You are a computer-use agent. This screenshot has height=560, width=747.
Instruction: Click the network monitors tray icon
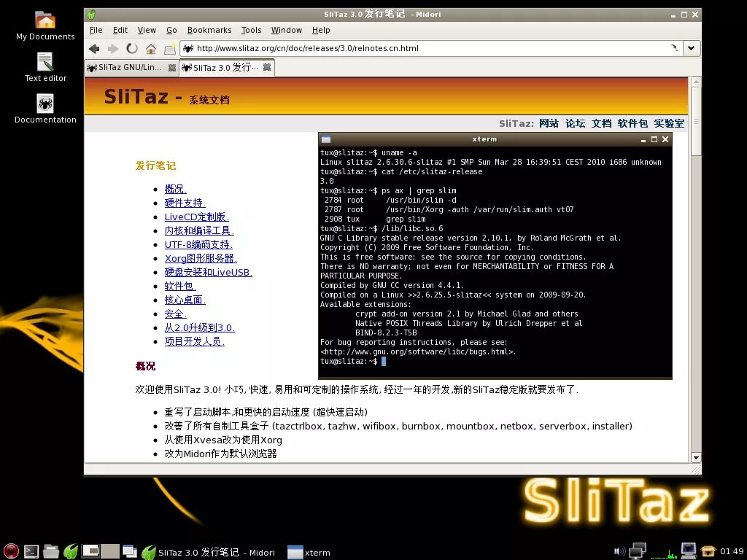pos(638,551)
